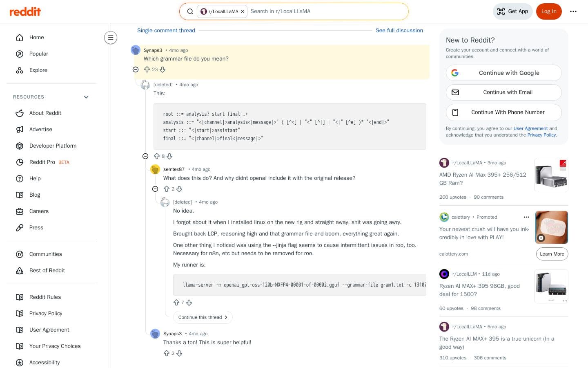
Task: Remove the r/LocalLLaMA search filter
Action: point(243,11)
